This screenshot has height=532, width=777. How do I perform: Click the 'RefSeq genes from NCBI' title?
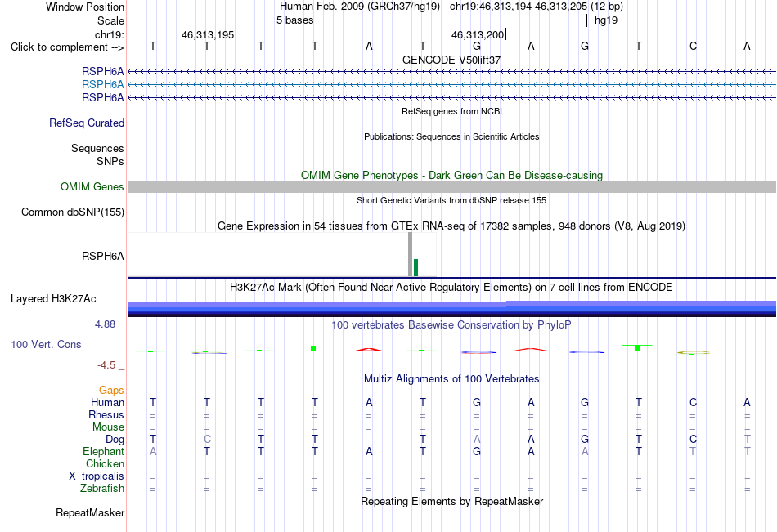point(452,111)
